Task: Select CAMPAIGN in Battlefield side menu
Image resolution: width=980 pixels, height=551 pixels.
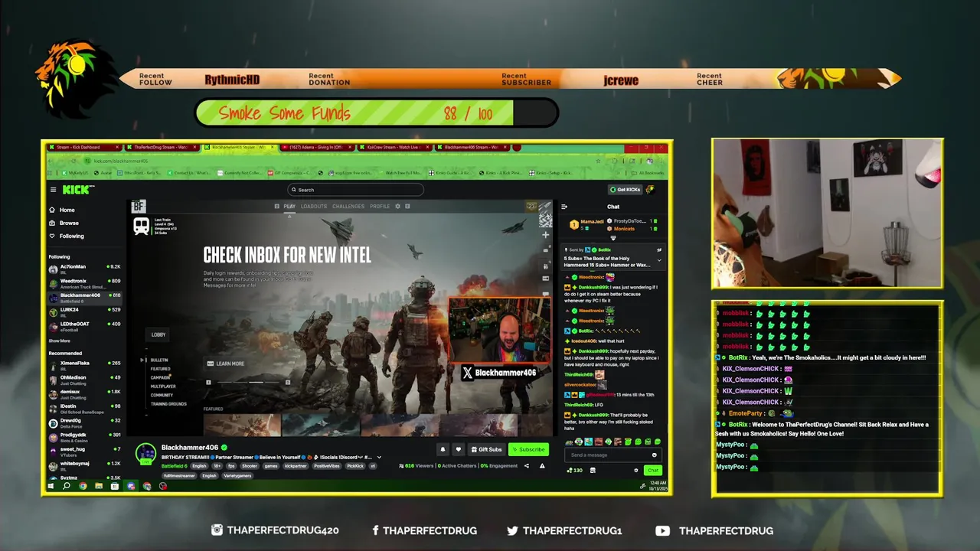Action: point(161,377)
